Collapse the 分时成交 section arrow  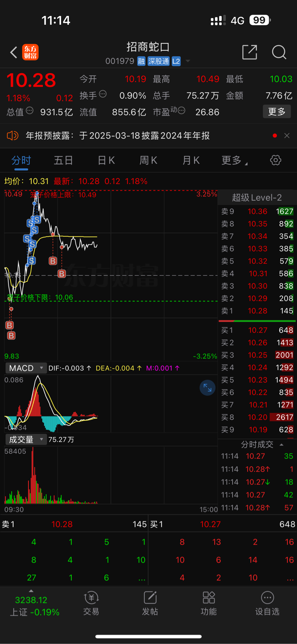(282, 445)
